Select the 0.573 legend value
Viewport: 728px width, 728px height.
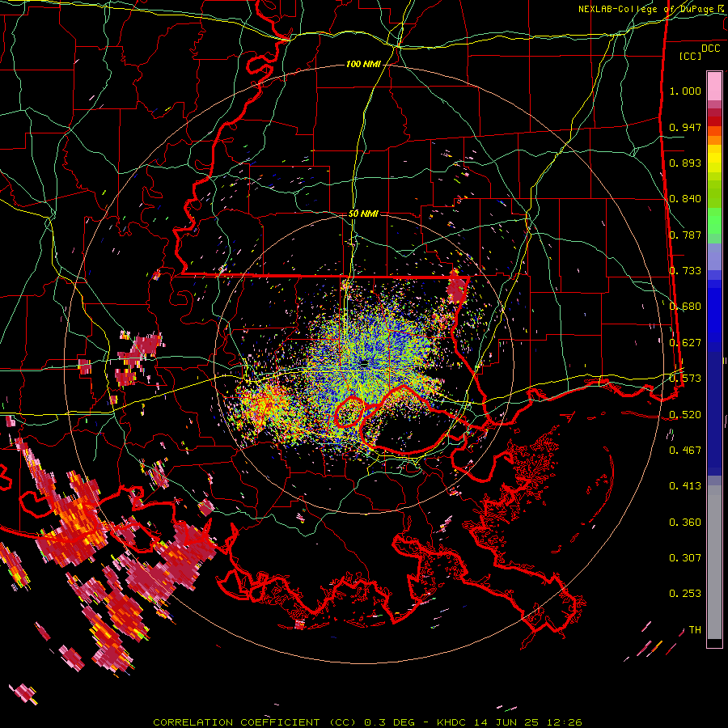[x=685, y=379]
